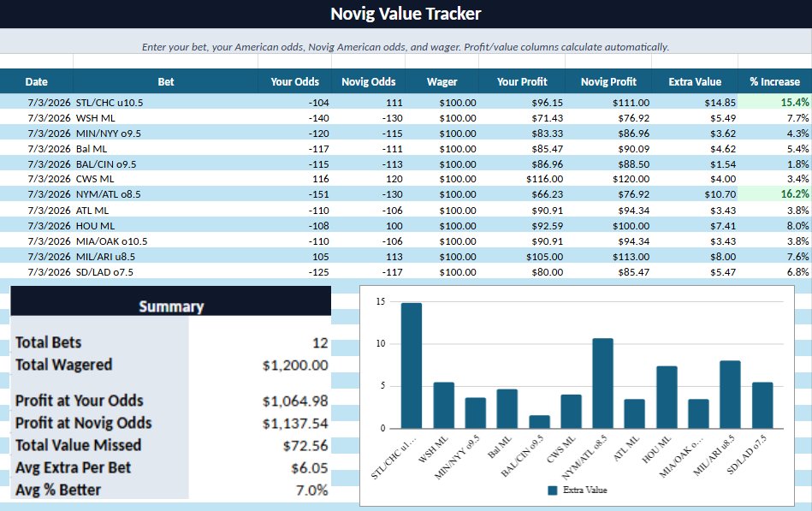Select the Extra Value column header
Viewport: 812px width, 511px height.
695,81
